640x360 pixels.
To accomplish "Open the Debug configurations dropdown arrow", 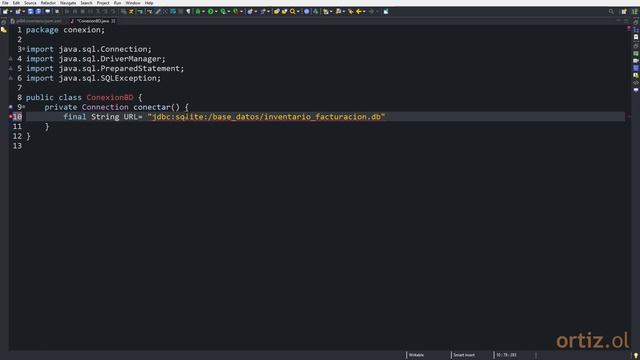I will point(203,11).
